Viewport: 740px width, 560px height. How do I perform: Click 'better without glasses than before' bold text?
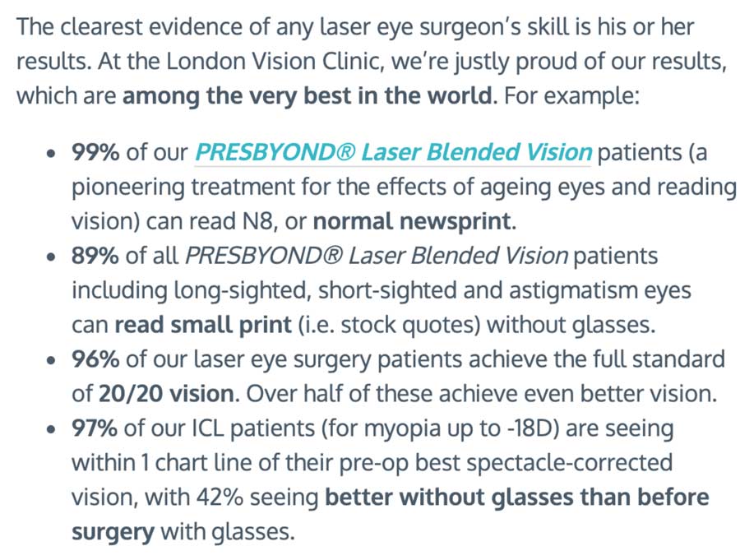[516, 498]
